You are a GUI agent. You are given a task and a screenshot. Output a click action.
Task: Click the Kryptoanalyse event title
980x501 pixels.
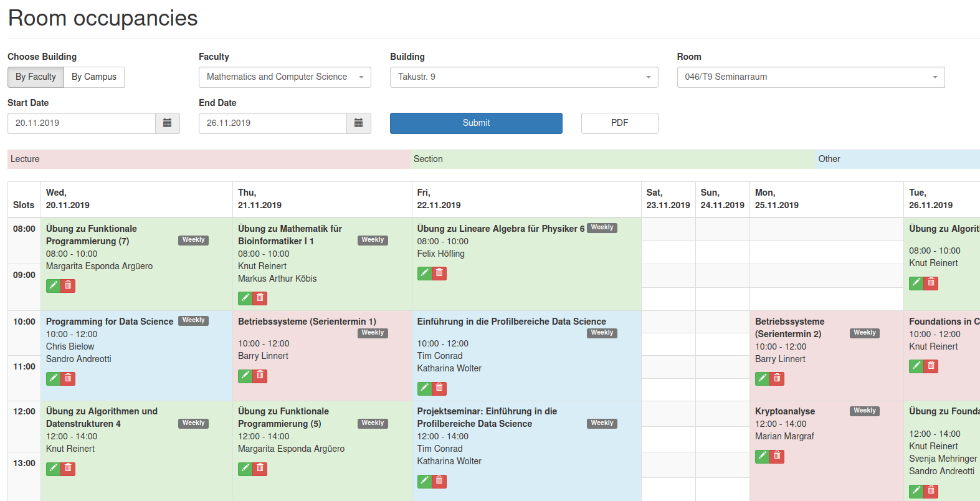pos(785,412)
